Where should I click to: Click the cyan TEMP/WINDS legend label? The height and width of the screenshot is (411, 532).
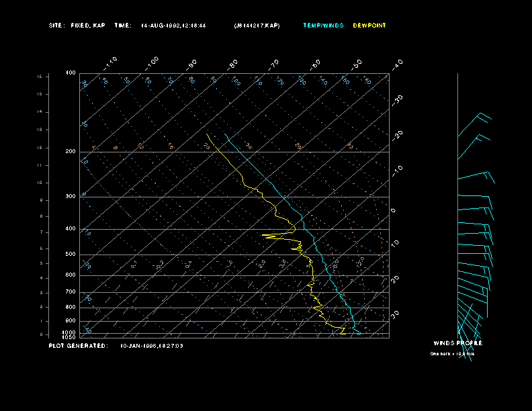click(x=323, y=26)
